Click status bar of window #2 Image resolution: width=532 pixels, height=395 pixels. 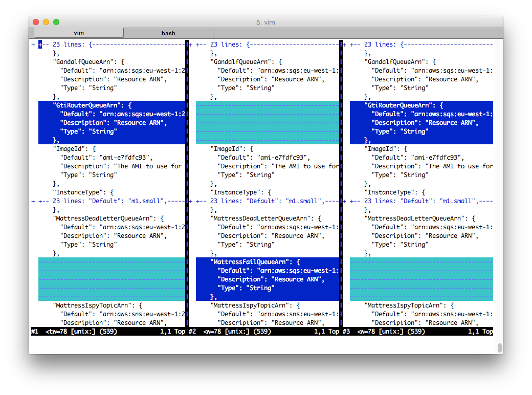click(x=264, y=332)
